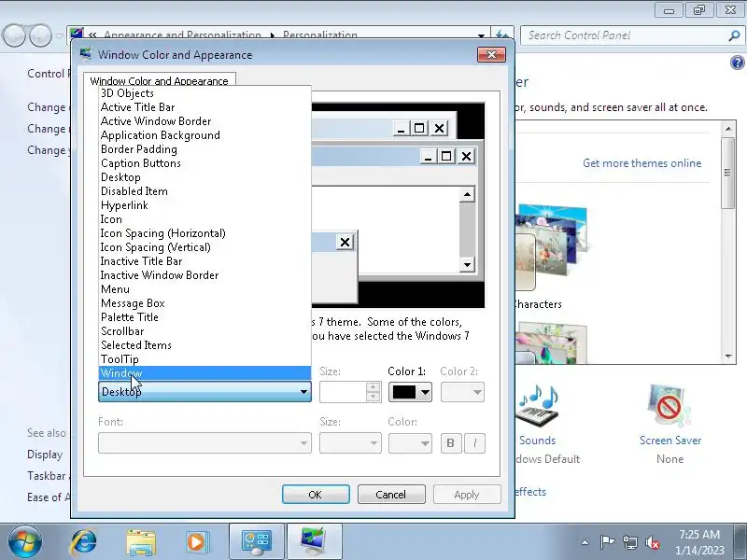Open muted volume tray icon

click(653, 542)
